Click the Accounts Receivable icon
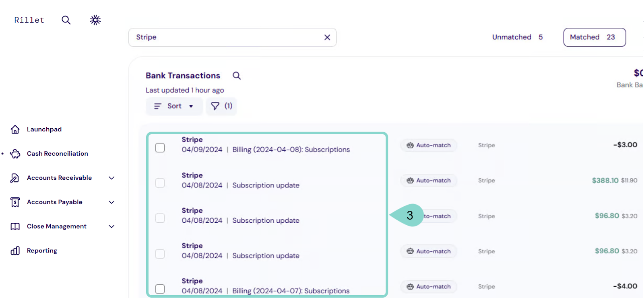 [15, 178]
